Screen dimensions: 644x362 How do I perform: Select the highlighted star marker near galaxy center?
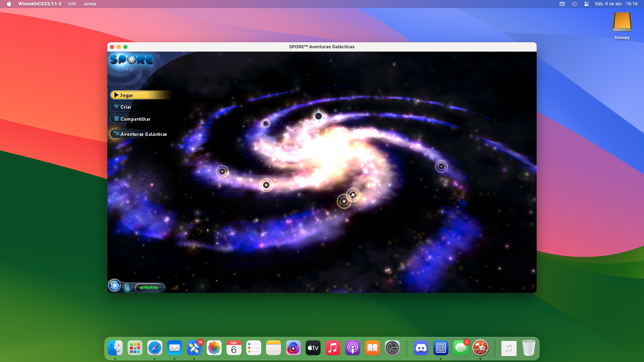tap(318, 116)
